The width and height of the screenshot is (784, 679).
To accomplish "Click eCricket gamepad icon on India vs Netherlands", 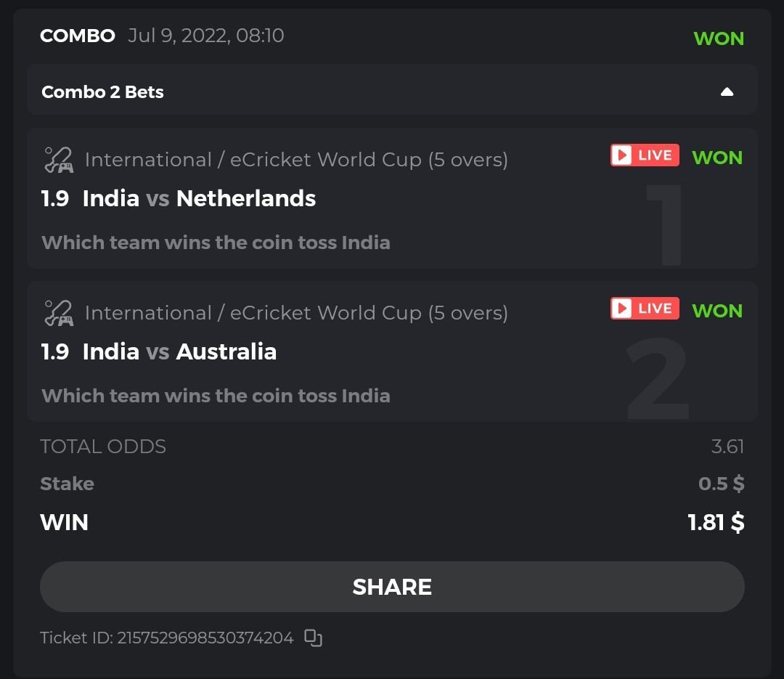I will [58, 160].
